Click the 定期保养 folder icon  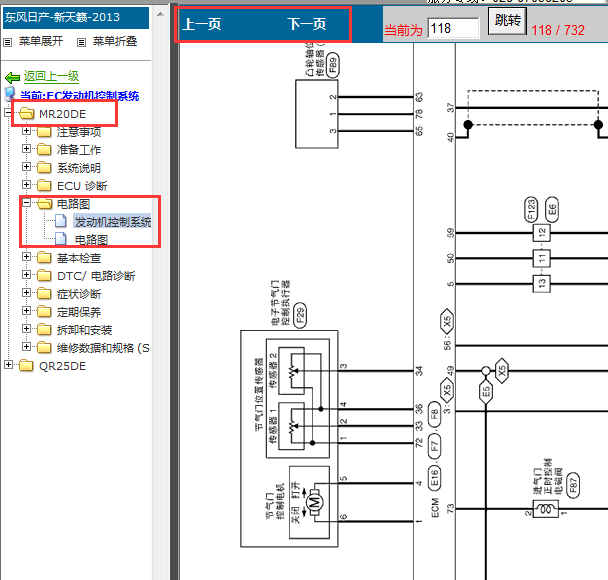coord(44,312)
